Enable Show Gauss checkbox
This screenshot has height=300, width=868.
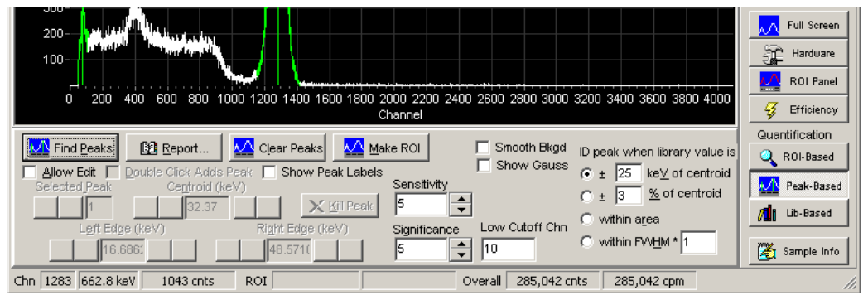483,165
